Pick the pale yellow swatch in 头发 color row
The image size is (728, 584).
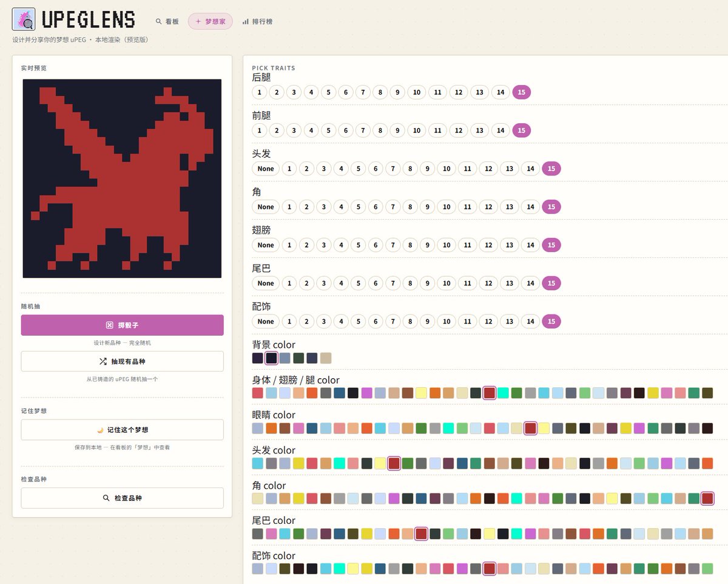[380, 463]
